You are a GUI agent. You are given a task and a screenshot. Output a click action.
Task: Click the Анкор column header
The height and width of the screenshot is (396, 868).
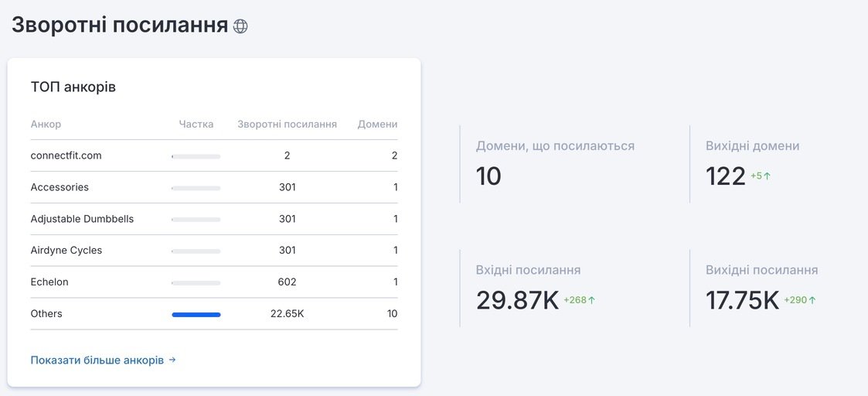pyautogui.click(x=46, y=124)
